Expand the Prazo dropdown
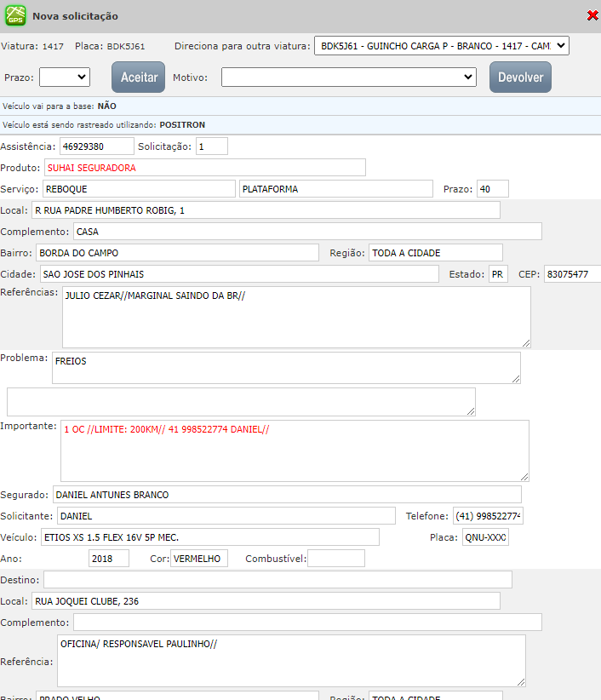 (64, 77)
